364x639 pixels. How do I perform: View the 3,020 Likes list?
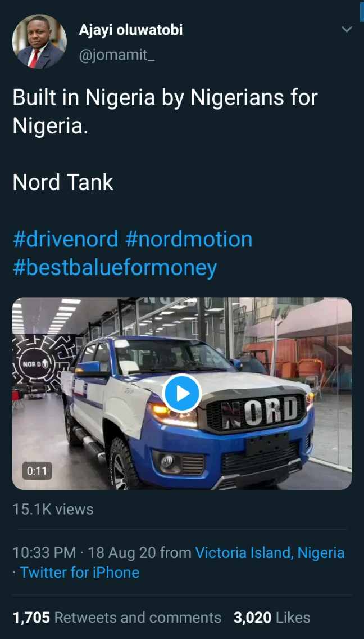pyautogui.click(x=271, y=618)
